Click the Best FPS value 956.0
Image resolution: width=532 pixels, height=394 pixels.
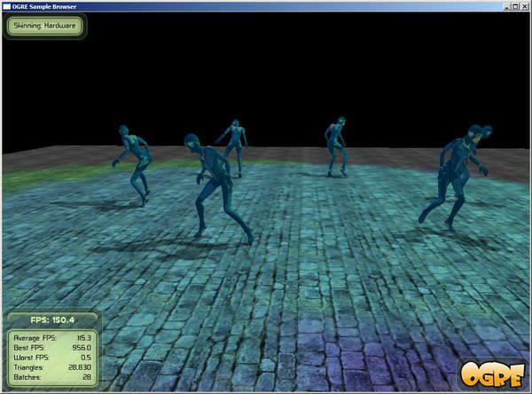point(82,348)
